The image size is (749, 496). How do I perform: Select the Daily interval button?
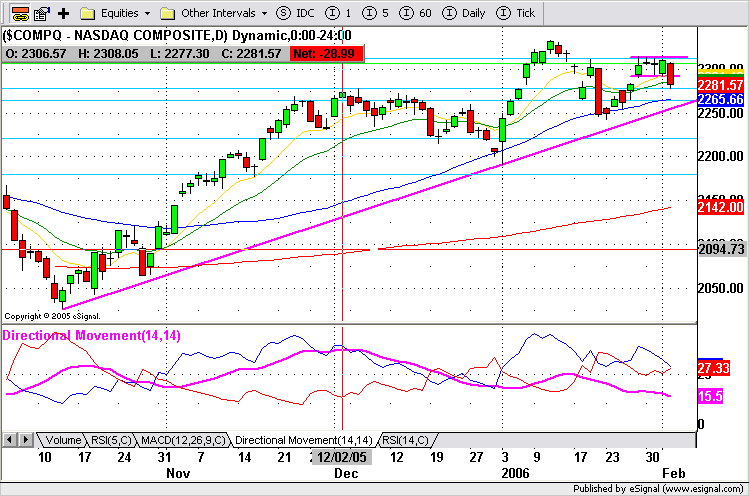point(463,13)
